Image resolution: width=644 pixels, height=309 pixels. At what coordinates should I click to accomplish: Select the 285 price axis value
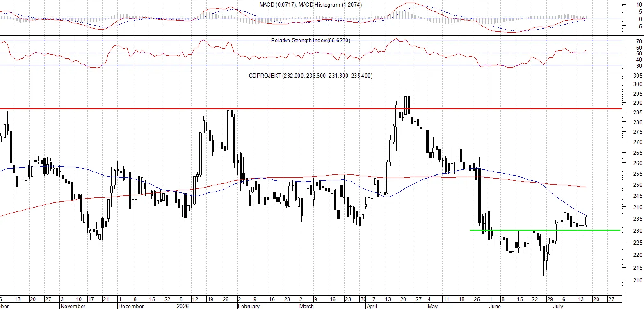[638, 112]
